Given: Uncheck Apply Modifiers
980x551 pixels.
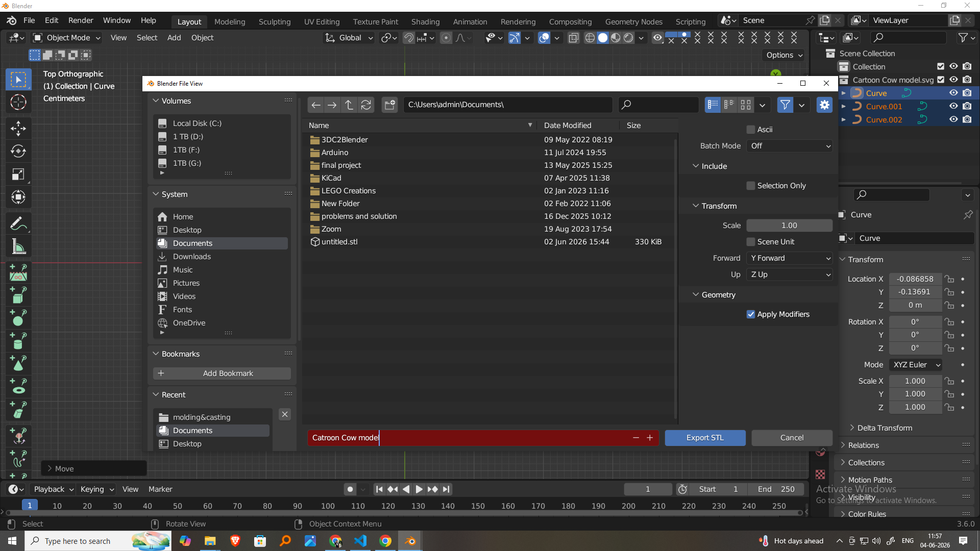Looking at the screenshot, I should tap(751, 314).
